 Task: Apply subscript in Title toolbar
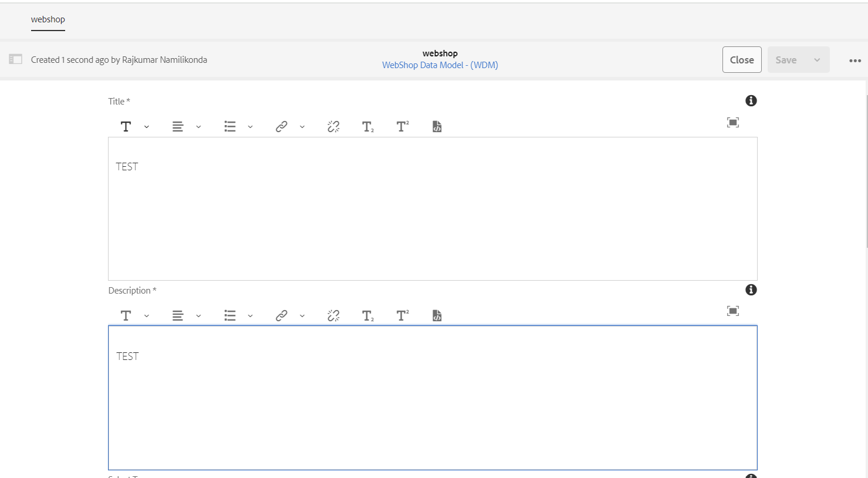point(368,127)
